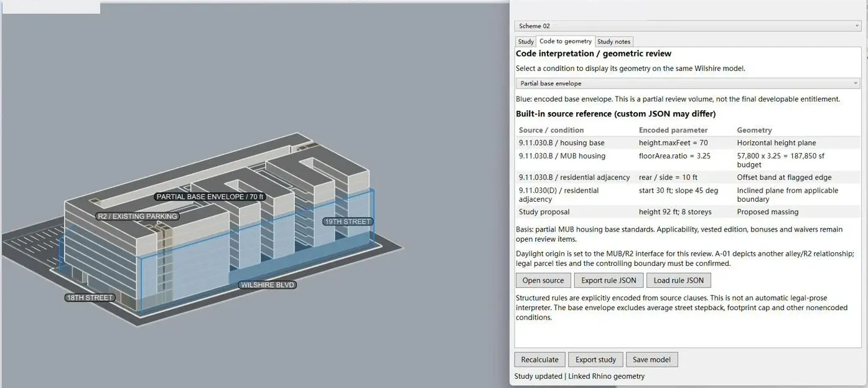Click the 'height.maxFeet = 70' cell
Viewport: 868px width, 388px height.
673,143
